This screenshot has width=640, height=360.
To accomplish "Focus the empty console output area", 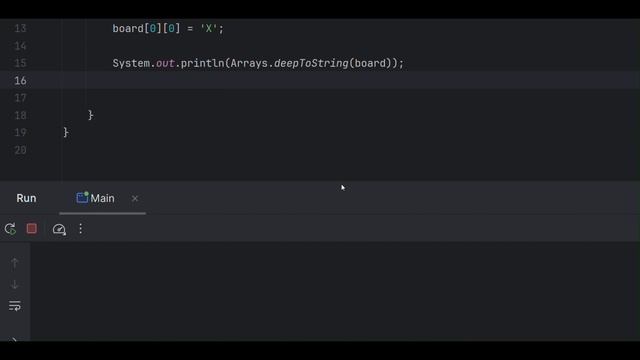I will (335, 291).
